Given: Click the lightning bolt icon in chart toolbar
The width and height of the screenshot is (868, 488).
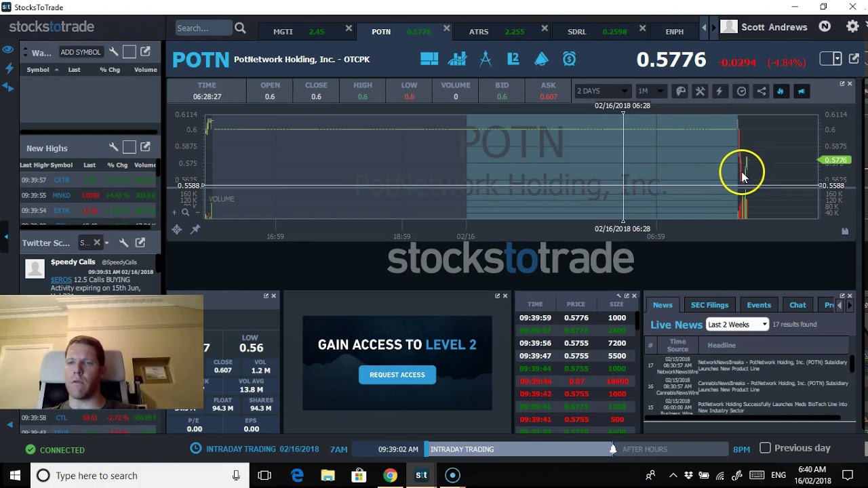Looking at the screenshot, I should tap(719, 91).
